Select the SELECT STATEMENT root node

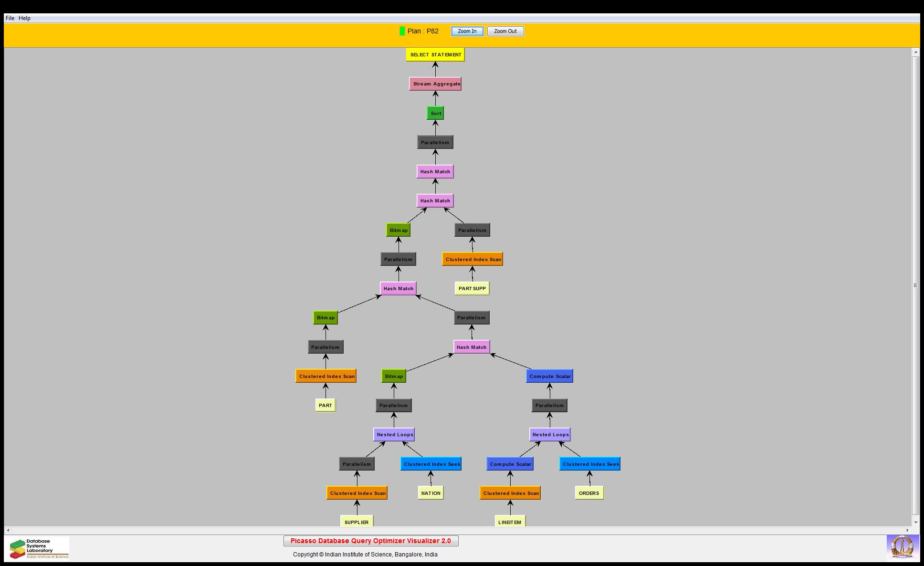click(x=435, y=54)
